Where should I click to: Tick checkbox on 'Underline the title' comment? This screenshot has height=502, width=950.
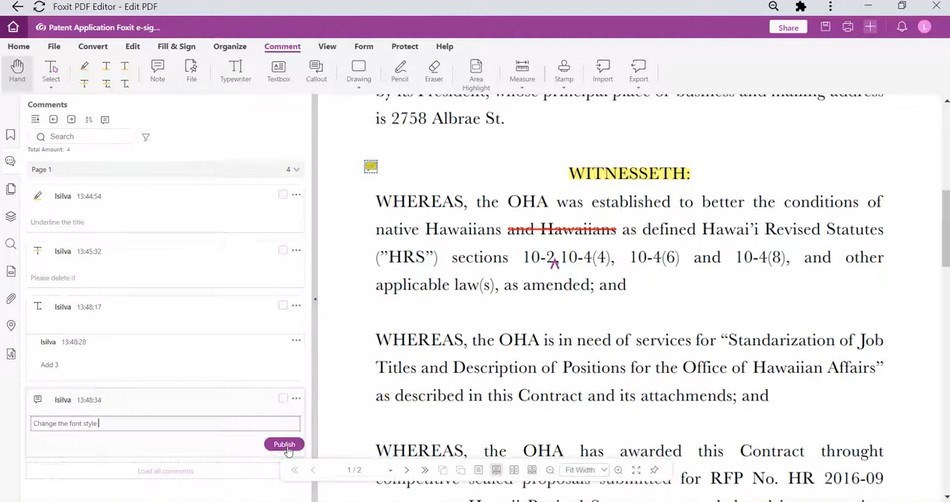(283, 195)
